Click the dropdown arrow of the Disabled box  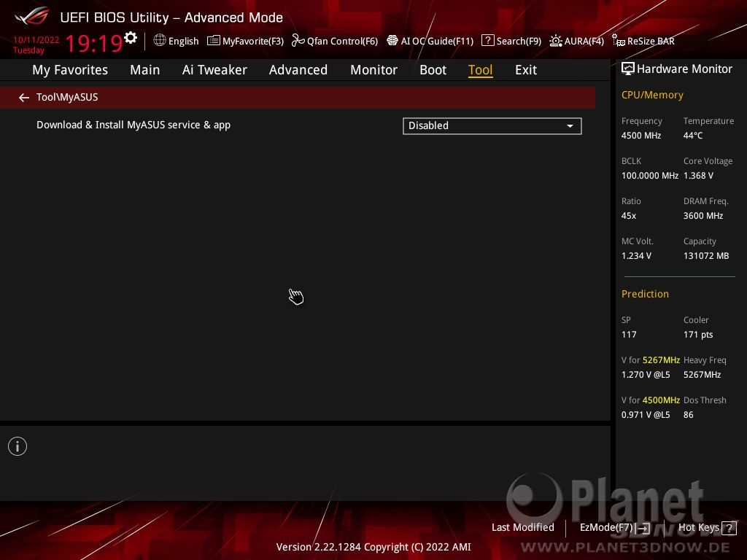coord(570,126)
